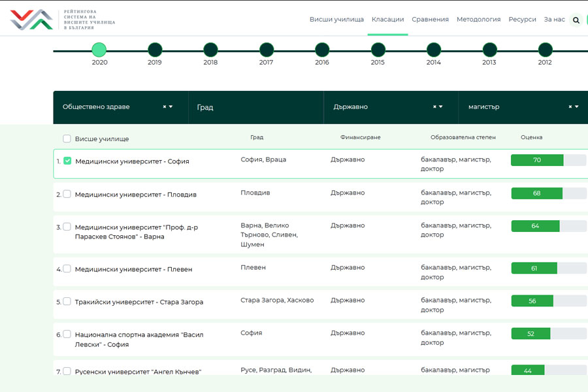Check Медицински университет - Плевен checkbox

[67, 269]
